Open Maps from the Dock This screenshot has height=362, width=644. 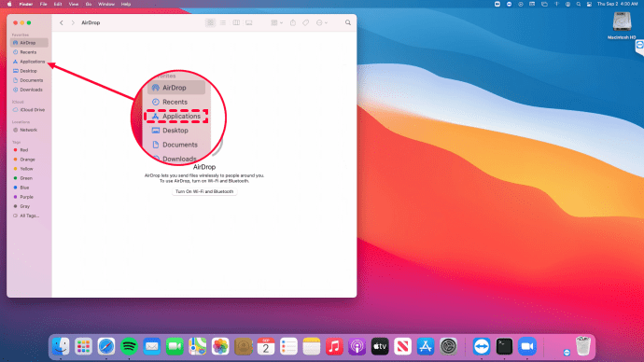tap(198, 347)
